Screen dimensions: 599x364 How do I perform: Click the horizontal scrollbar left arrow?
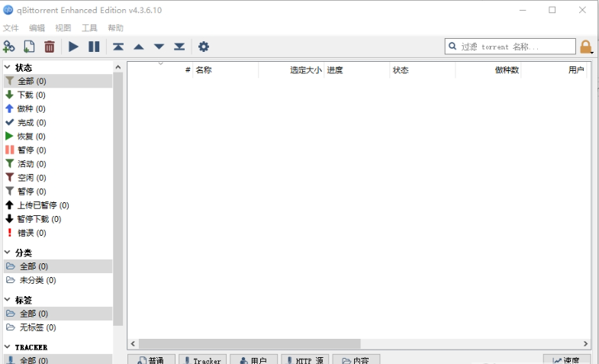click(133, 343)
